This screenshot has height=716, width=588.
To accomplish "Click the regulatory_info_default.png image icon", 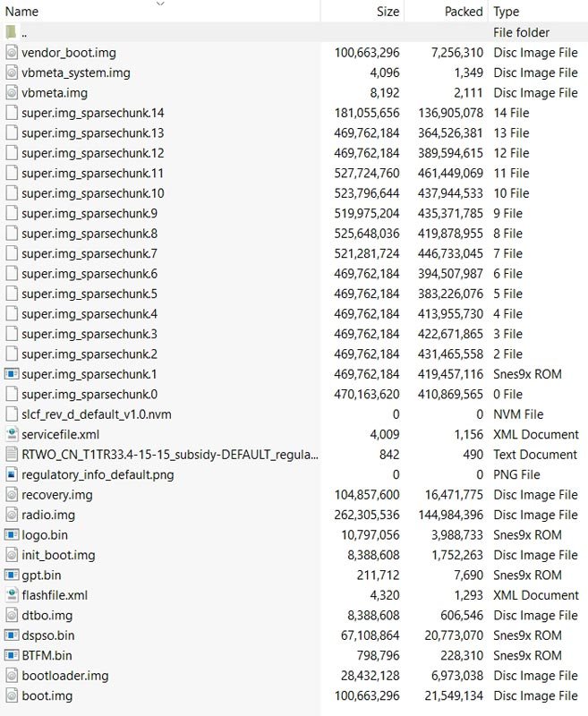I will tap(12, 474).
